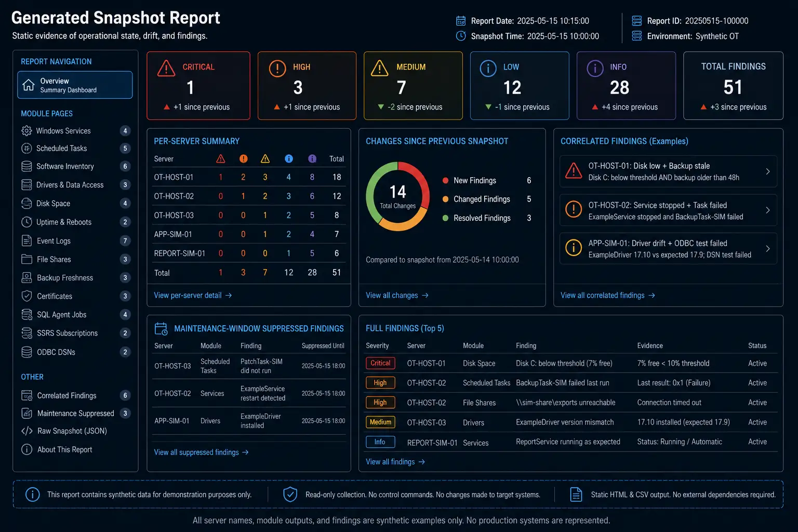
Task: Click the ExampleService restart detected finding
Action: pos(263,393)
